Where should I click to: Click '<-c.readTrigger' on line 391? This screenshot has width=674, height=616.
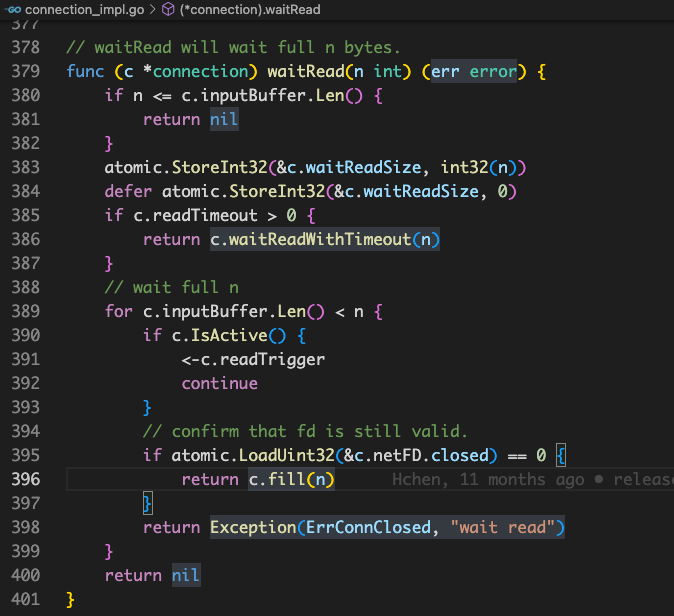[x=253, y=359]
